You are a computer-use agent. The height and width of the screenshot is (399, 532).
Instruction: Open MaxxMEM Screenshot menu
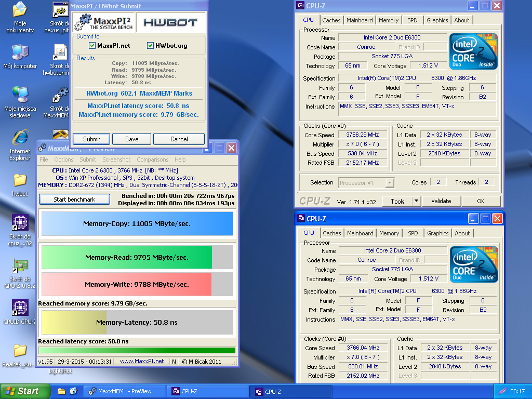[x=116, y=159]
